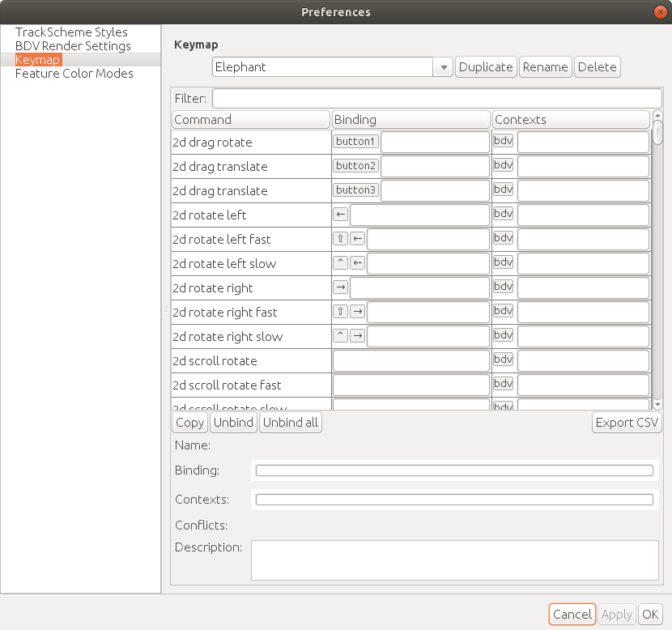Viewport: 672px width, 630px height.
Task: Click left arrow key tag for 2d rotate left
Action: pos(341,215)
